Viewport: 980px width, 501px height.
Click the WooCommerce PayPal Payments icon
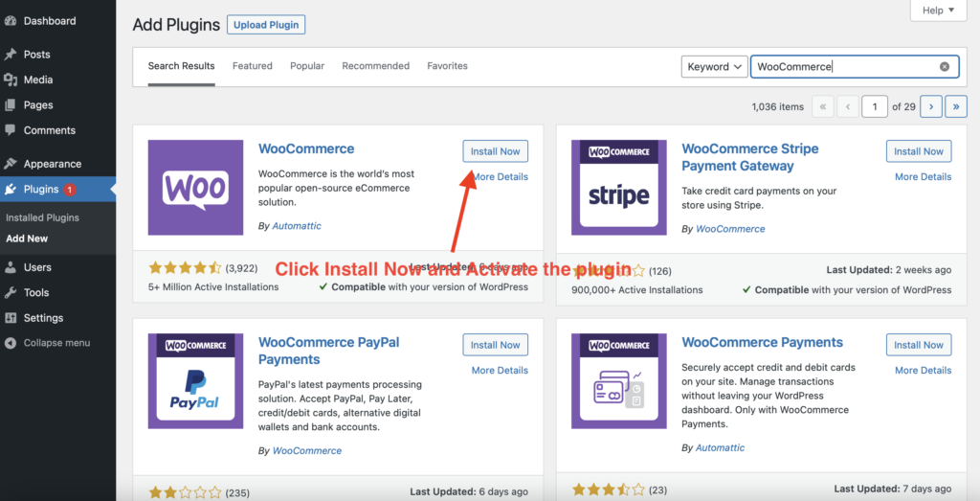(x=195, y=381)
